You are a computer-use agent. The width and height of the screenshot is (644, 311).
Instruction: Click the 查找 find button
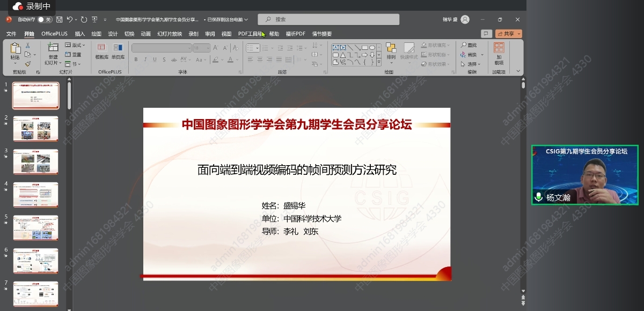(469, 46)
